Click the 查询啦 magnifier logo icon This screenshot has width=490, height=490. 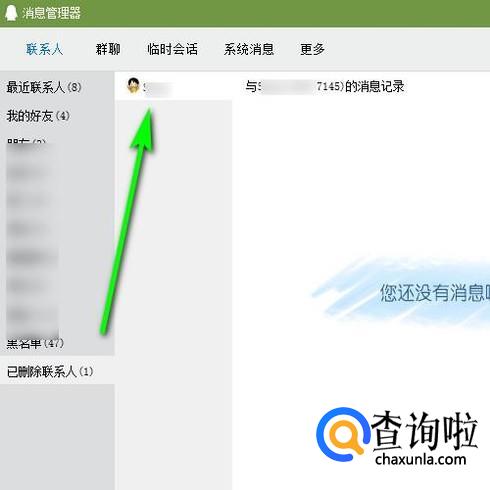point(343,434)
